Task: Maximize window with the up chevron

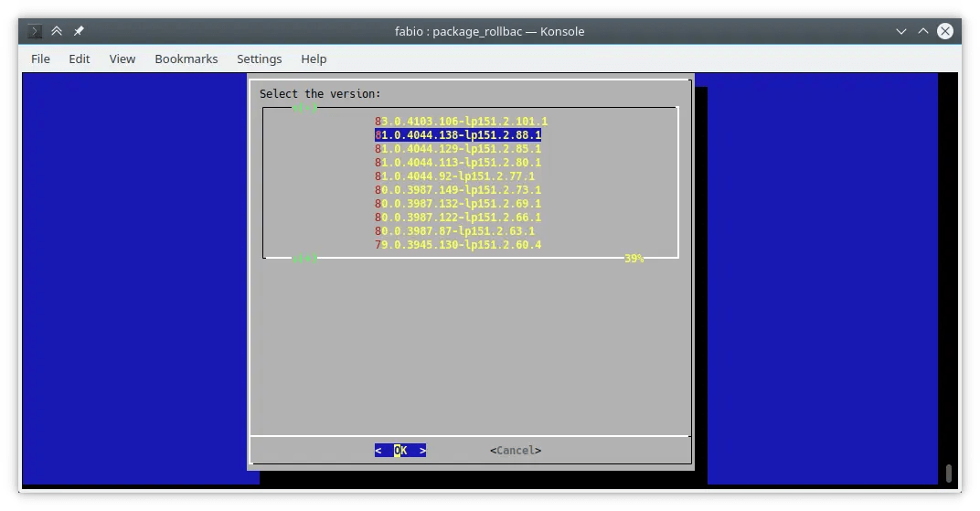Action: pyautogui.click(x=923, y=30)
